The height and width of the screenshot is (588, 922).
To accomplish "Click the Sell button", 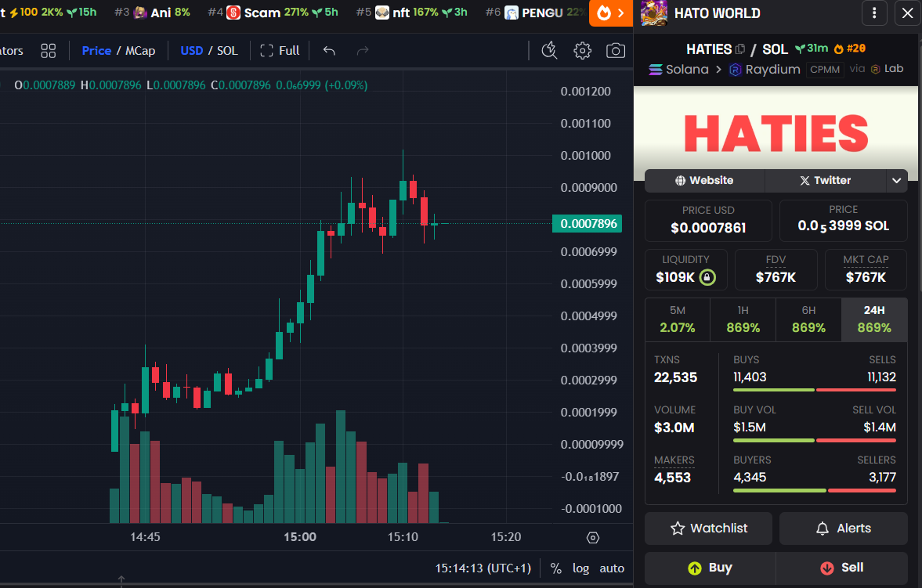I will [842, 568].
